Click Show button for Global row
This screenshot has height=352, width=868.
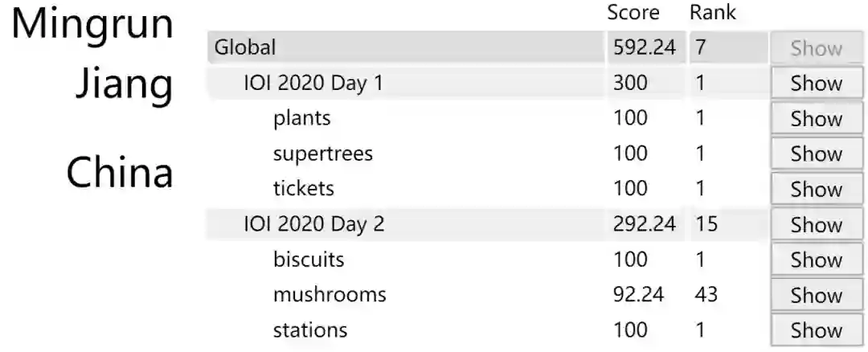click(816, 48)
